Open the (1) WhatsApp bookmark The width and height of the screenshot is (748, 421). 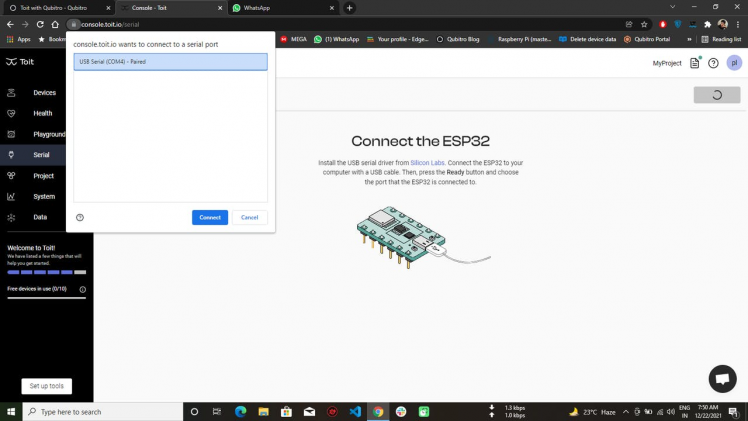pyautogui.click(x=336, y=39)
